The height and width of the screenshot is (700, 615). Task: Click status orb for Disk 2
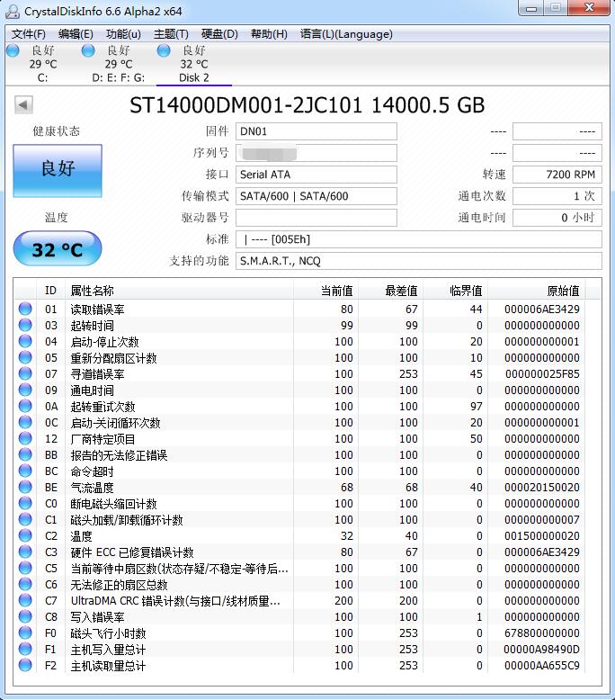(x=163, y=50)
